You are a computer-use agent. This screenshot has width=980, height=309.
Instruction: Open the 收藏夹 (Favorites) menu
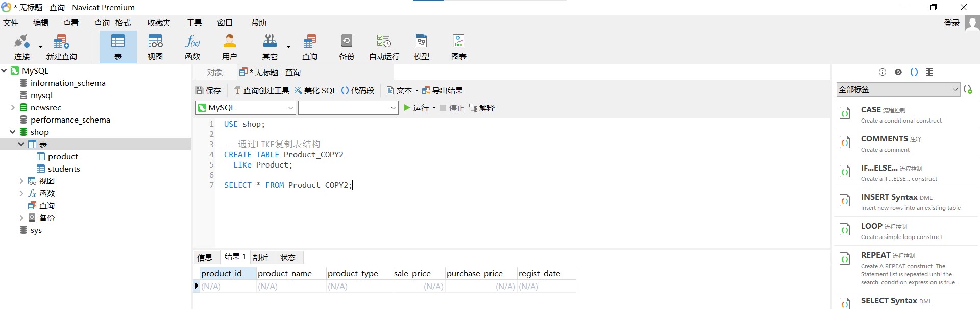pos(159,23)
